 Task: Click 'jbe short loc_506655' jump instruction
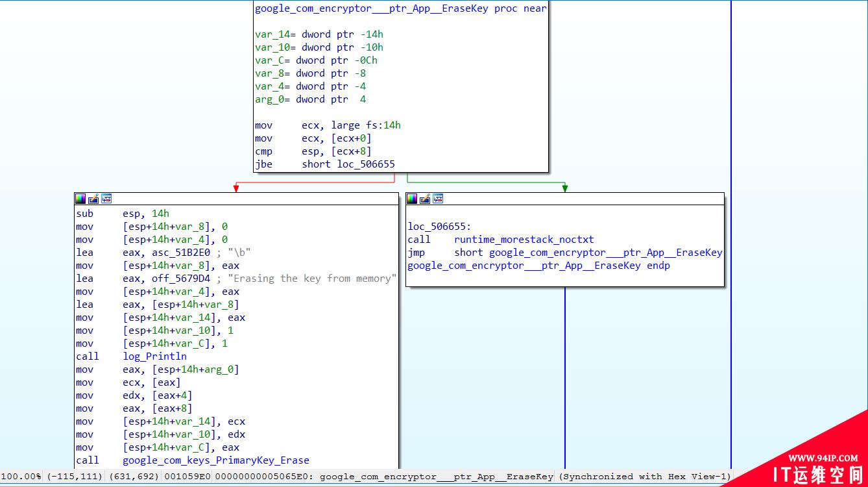[x=325, y=164]
